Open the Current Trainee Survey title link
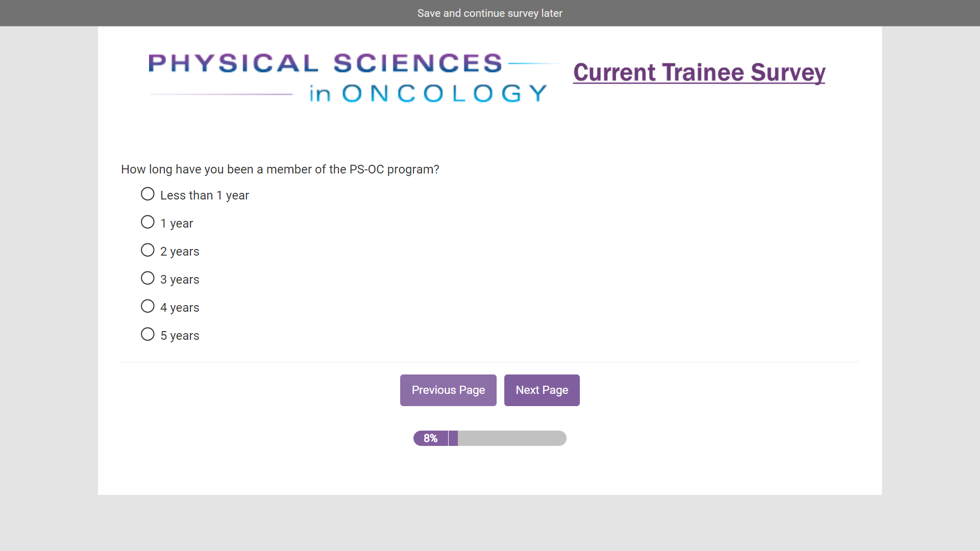This screenshot has width=980, height=551. pos(699,72)
